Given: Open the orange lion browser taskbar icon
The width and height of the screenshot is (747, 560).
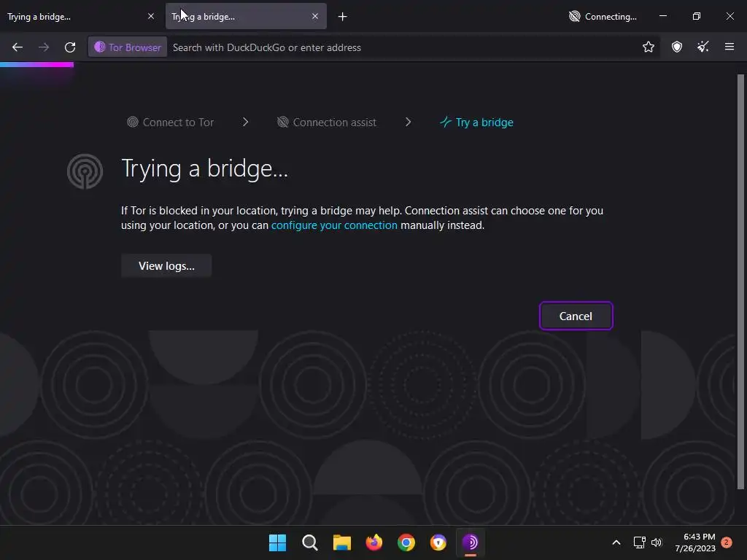Looking at the screenshot, I should tap(438, 542).
